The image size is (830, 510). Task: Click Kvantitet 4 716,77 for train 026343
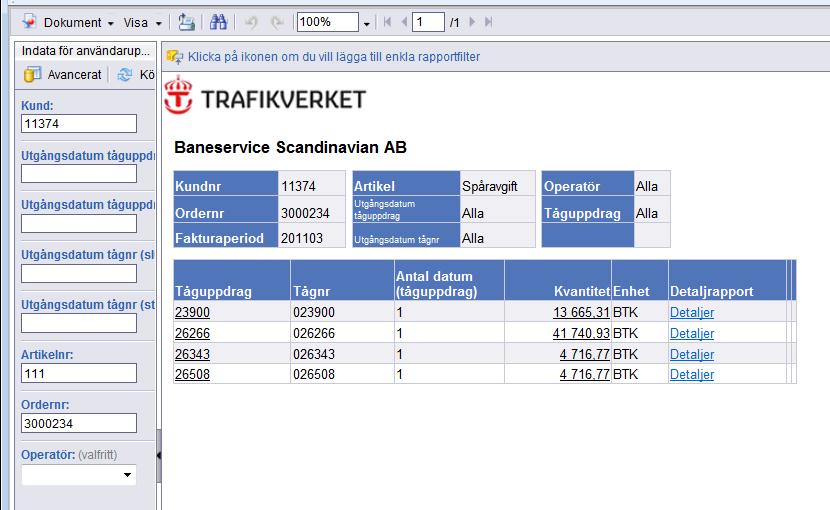(584, 354)
